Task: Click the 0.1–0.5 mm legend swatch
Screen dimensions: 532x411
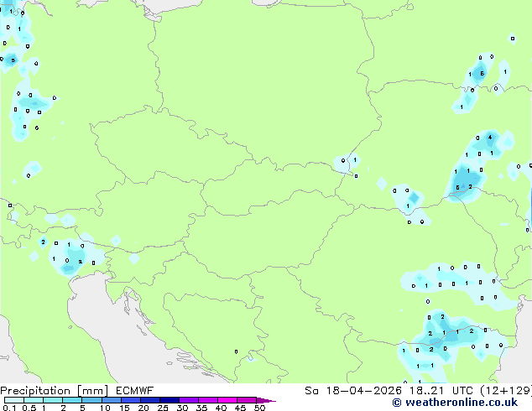Action: point(14,400)
